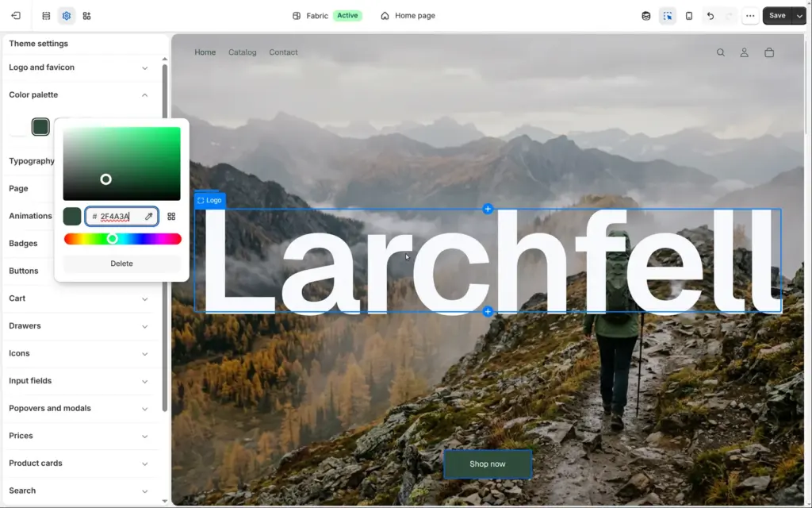Delete the selected palette color

coord(121,264)
